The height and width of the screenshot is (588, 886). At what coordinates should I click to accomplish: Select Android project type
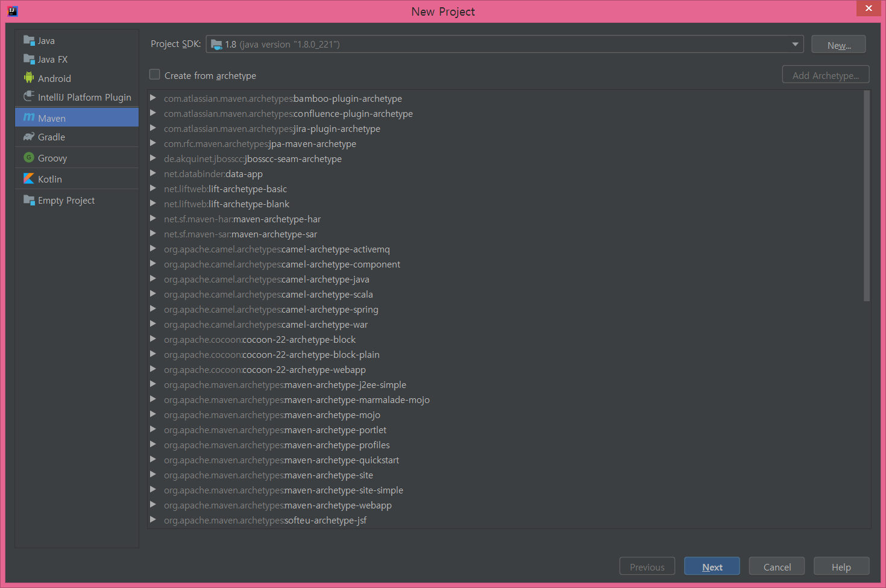coord(77,78)
